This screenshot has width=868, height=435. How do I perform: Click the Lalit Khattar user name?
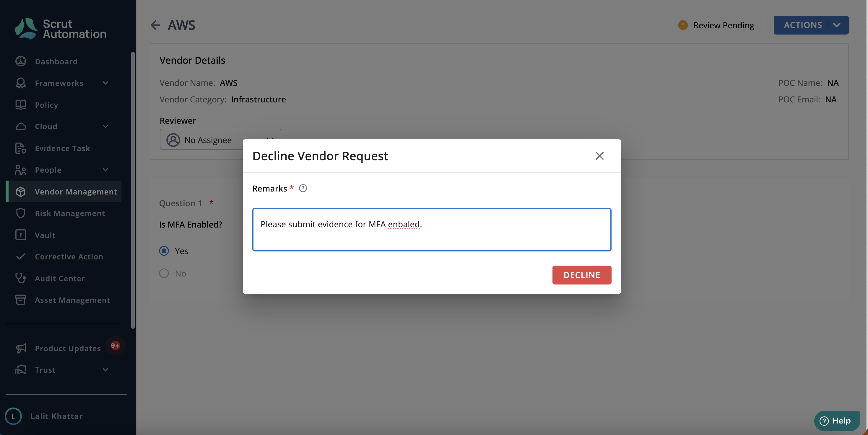(x=57, y=416)
